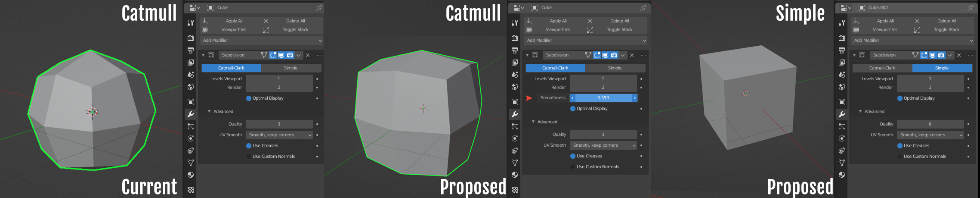
Task: Remove Subdivision modifier in first Cube panel
Action: (x=308, y=55)
